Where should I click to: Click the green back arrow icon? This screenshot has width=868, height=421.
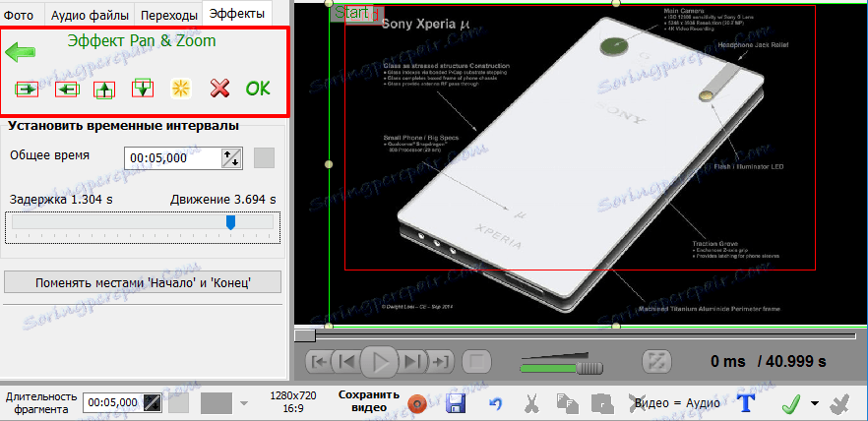pos(21,52)
